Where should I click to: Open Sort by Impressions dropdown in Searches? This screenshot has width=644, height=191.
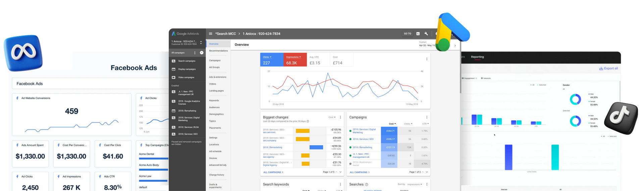pos(415,184)
